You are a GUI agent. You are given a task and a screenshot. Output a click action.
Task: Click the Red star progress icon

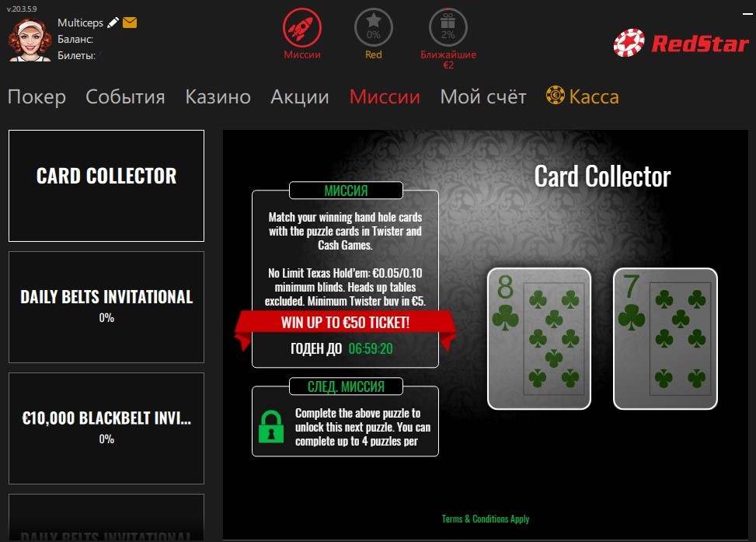point(373,27)
